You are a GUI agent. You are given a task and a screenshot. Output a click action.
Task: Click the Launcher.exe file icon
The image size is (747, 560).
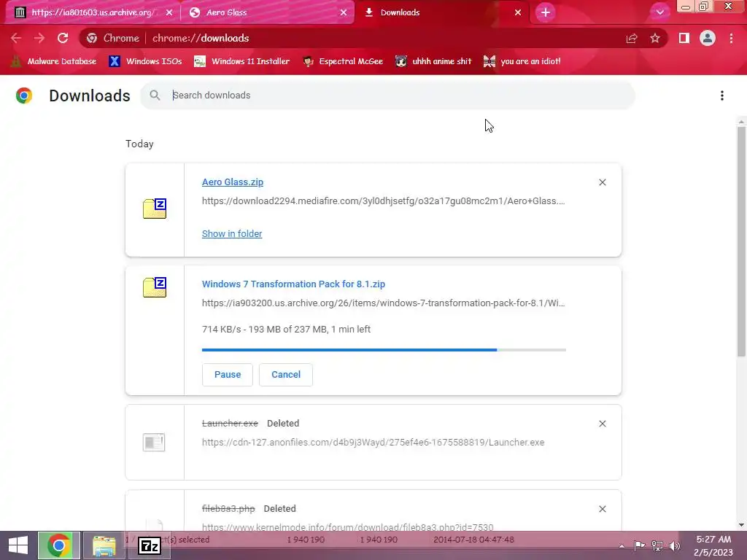pos(154,443)
